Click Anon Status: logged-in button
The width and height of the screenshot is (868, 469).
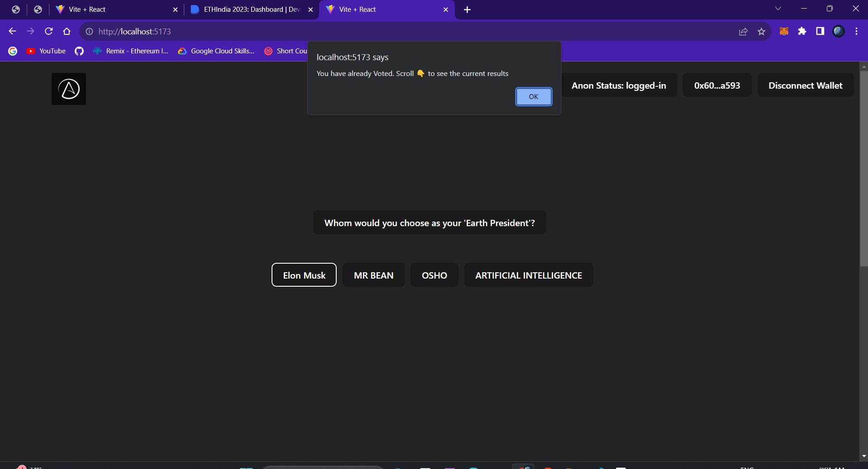[619, 85]
